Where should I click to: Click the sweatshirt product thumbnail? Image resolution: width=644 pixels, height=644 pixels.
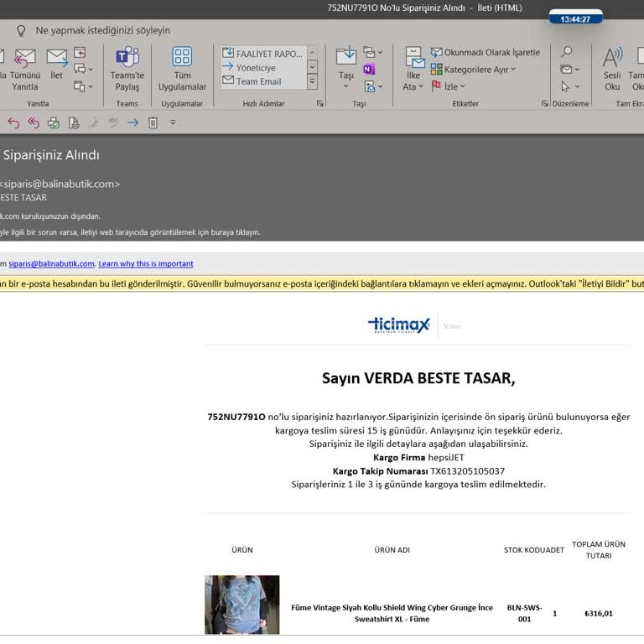(241, 605)
